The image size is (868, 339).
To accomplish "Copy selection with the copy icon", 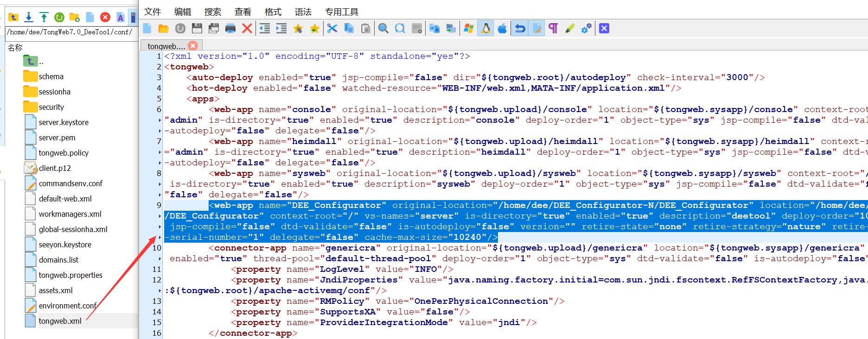I will [349, 28].
